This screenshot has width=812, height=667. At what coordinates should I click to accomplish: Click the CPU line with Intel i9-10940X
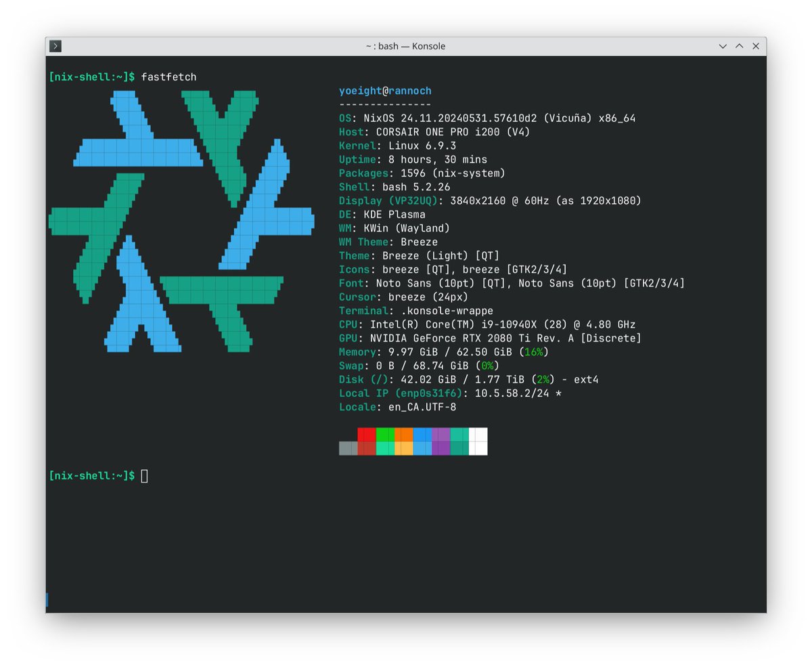[487, 325]
